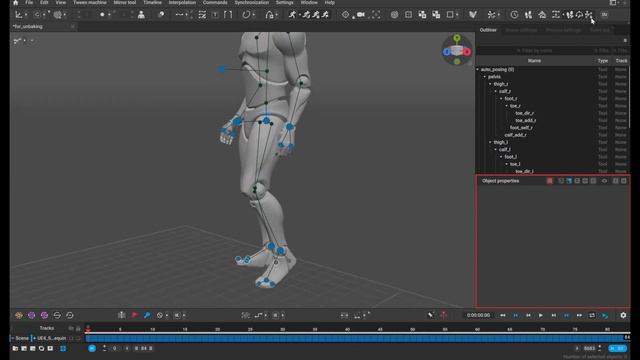
Task: Click the red axis on view gizmo
Action: pos(467,52)
